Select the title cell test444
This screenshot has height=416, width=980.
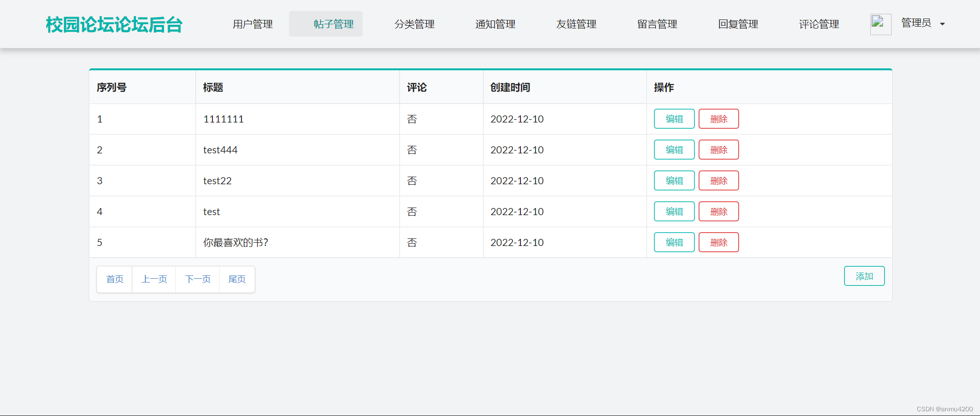(298, 150)
